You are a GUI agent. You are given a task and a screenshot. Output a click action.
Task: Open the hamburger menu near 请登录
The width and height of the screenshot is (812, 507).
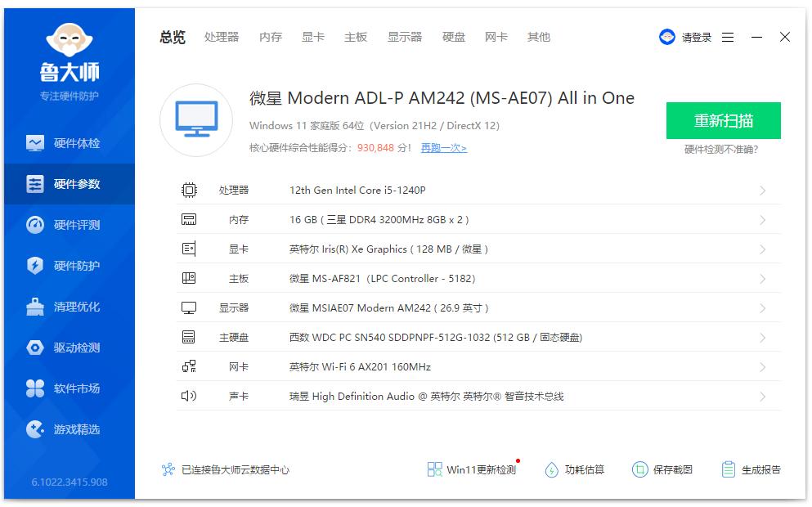(728, 37)
